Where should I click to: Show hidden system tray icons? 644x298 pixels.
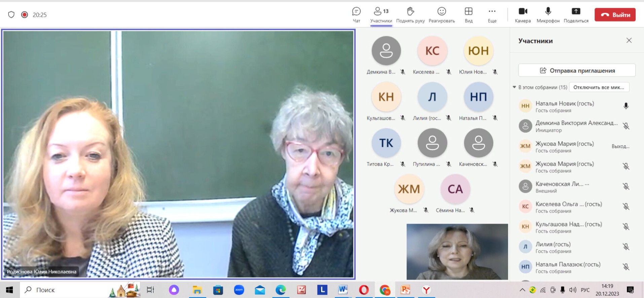pyautogui.click(x=522, y=290)
